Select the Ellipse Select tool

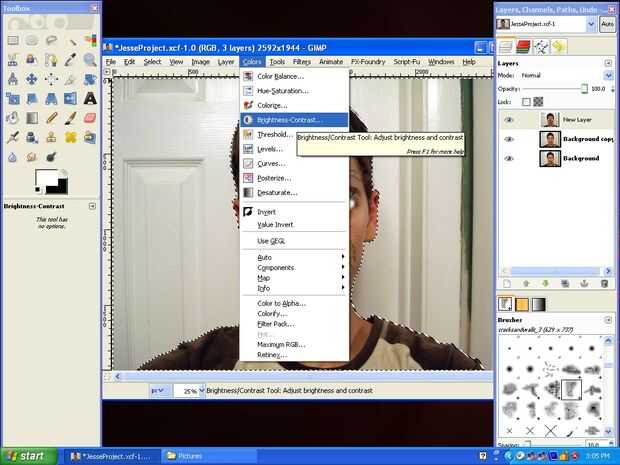click(32, 40)
